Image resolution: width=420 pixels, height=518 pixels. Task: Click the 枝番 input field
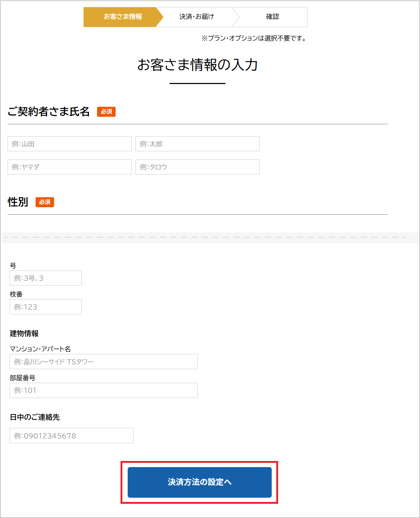[46, 307]
